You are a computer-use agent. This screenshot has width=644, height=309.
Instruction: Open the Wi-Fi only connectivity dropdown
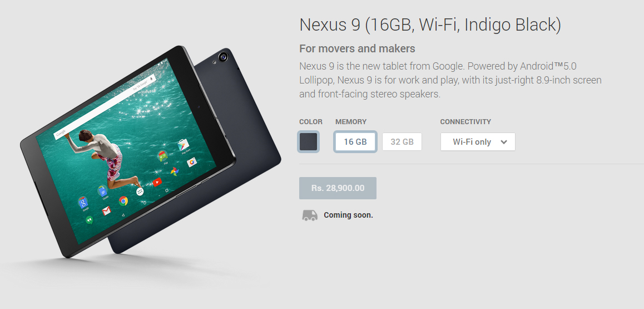point(478,142)
